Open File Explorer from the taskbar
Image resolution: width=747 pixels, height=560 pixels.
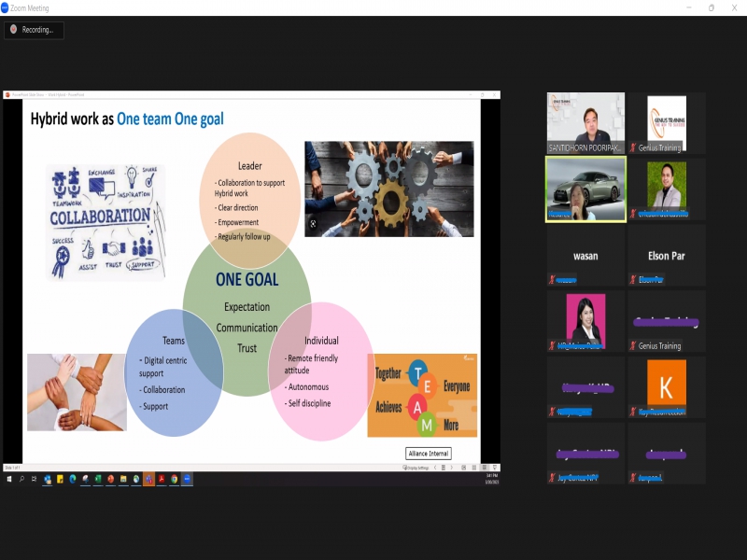(123, 479)
